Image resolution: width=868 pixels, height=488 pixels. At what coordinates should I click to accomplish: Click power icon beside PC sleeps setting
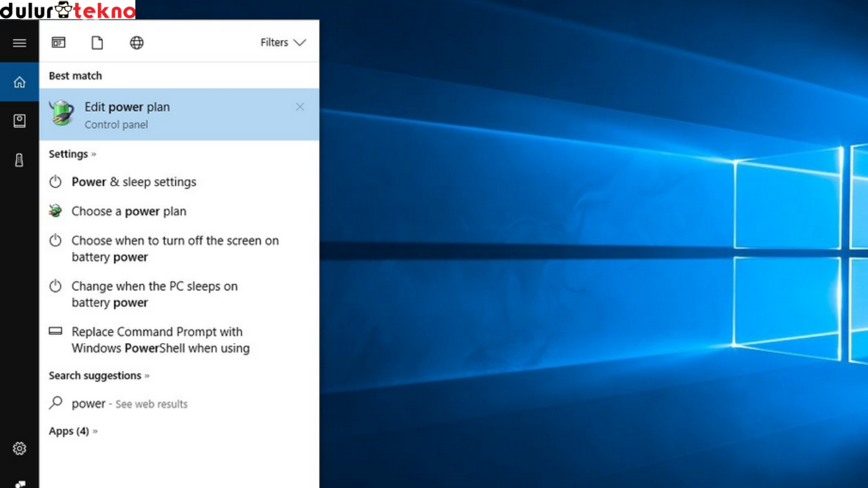tap(56, 286)
